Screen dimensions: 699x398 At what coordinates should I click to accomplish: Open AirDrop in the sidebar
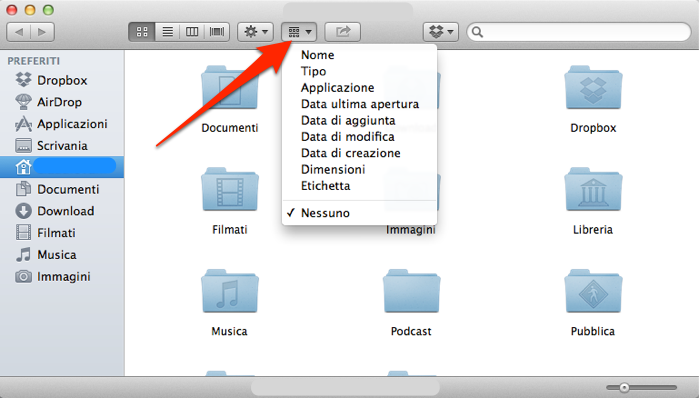tap(62, 102)
